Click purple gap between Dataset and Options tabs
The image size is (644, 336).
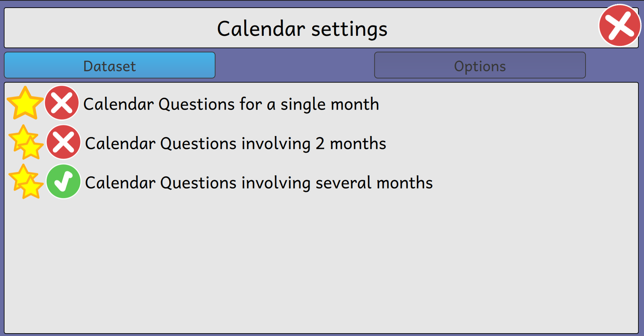point(295,66)
